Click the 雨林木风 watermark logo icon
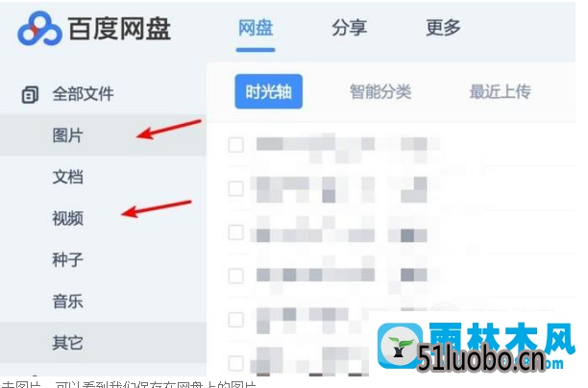 click(400, 346)
